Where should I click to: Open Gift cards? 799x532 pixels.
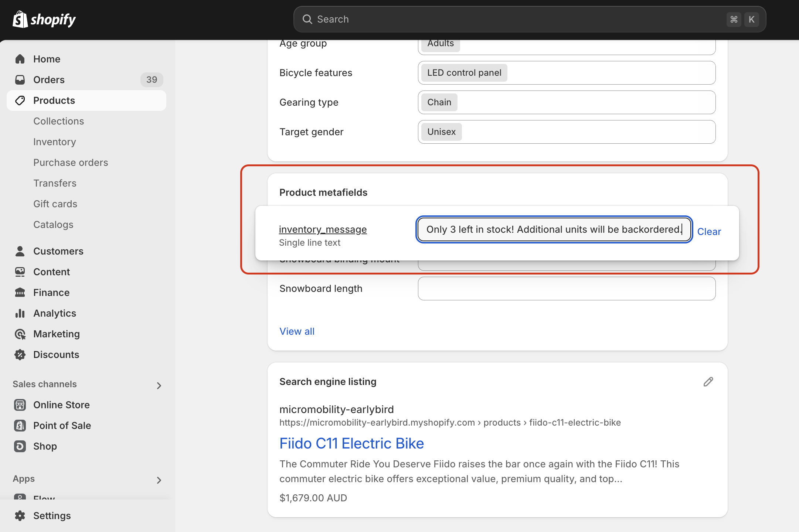point(55,204)
